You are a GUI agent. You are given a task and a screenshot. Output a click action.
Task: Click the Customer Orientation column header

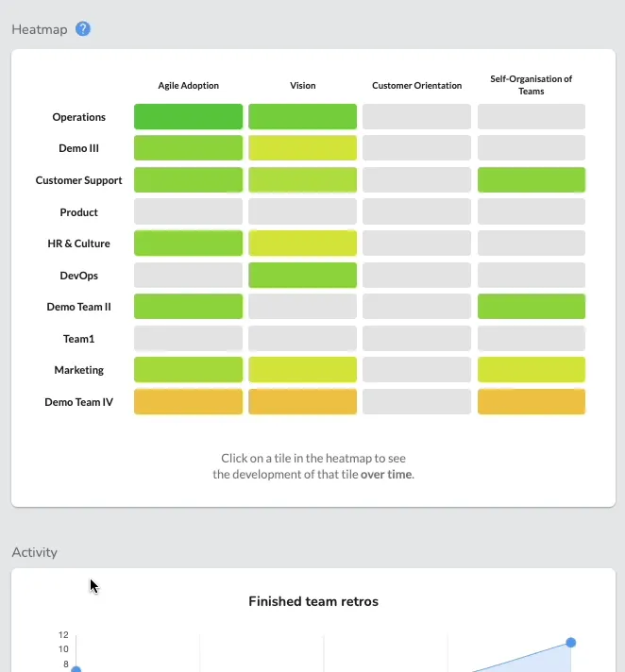(416, 86)
